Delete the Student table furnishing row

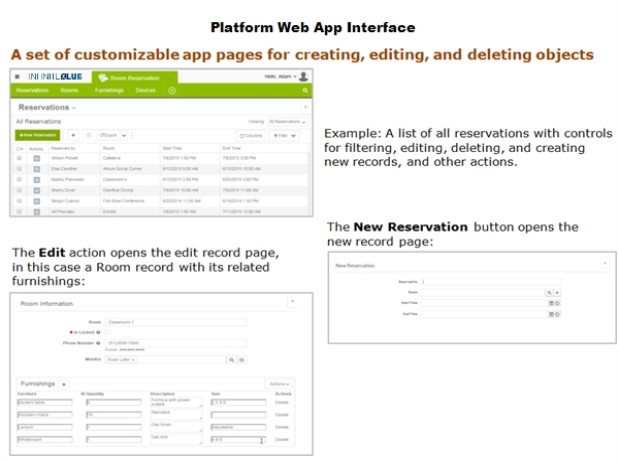283,402
